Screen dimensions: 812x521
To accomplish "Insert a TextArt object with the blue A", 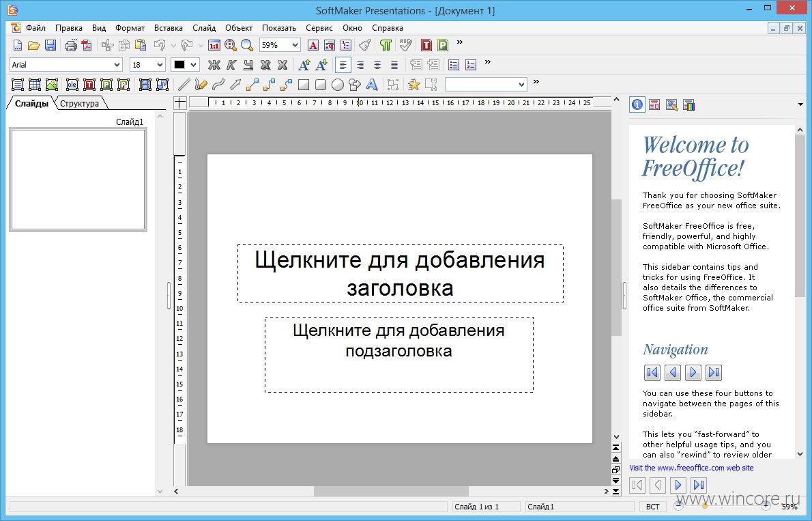I will click(371, 85).
